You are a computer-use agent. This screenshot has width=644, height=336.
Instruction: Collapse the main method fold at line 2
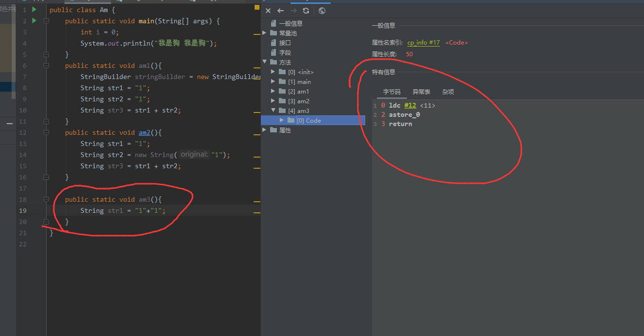tap(46, 21)
